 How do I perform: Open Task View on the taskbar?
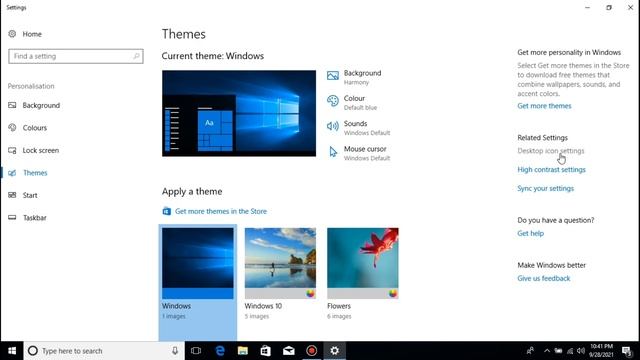click(x=196, y=351)
